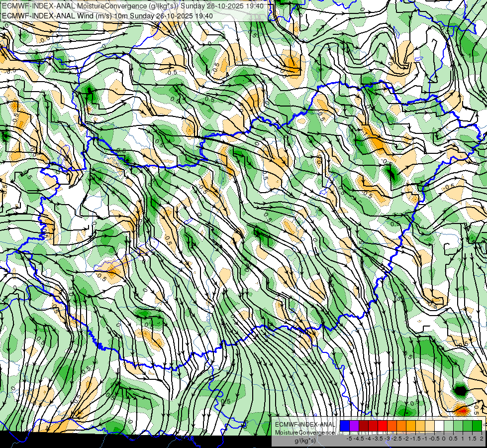This screenshot has width=487, height=448.
Task: Select the white legend swatch
Action: point(439,426)
